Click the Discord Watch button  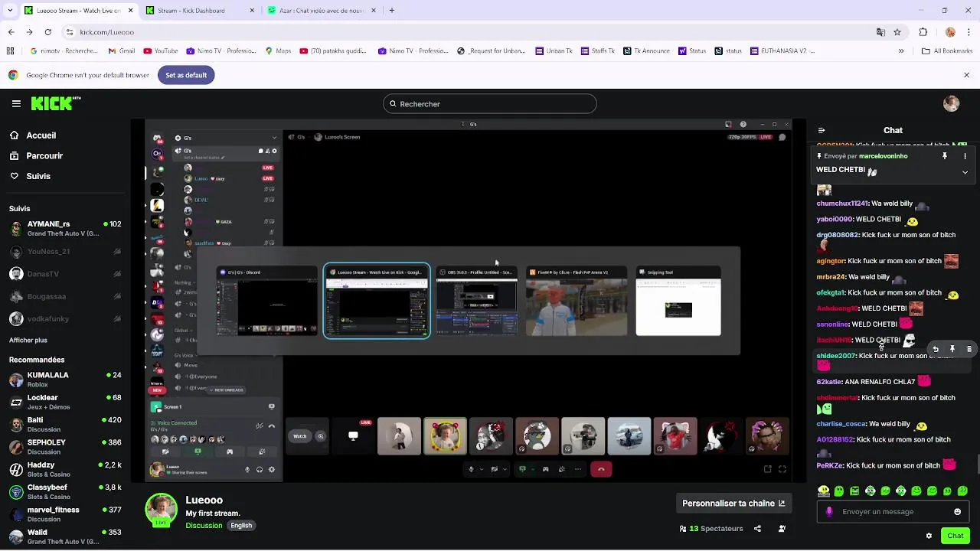click(299, 436)
